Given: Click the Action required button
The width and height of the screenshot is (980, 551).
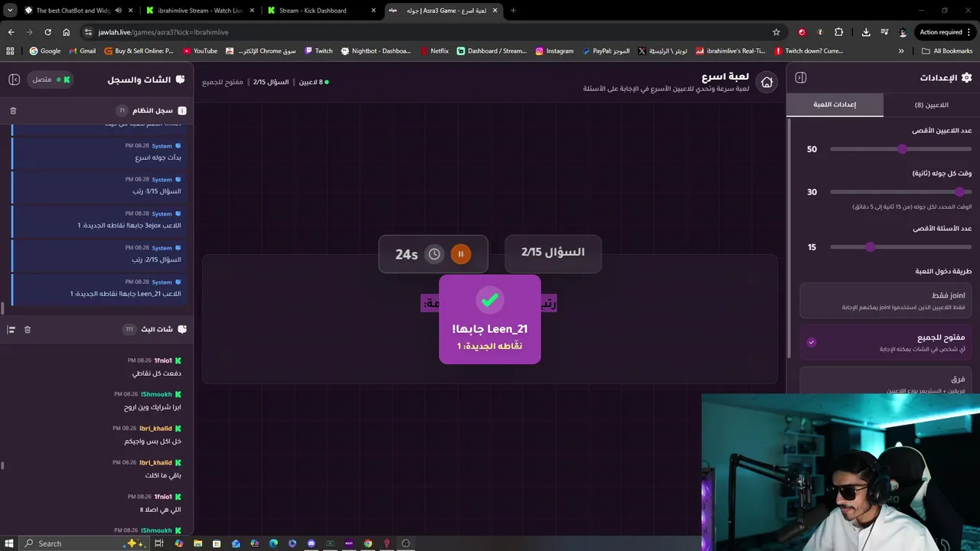Looking at the screenshot, I should [x=945, y=32].
